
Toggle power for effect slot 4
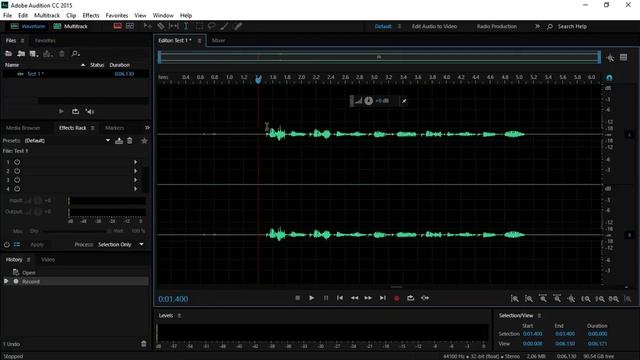pos(17,189)
